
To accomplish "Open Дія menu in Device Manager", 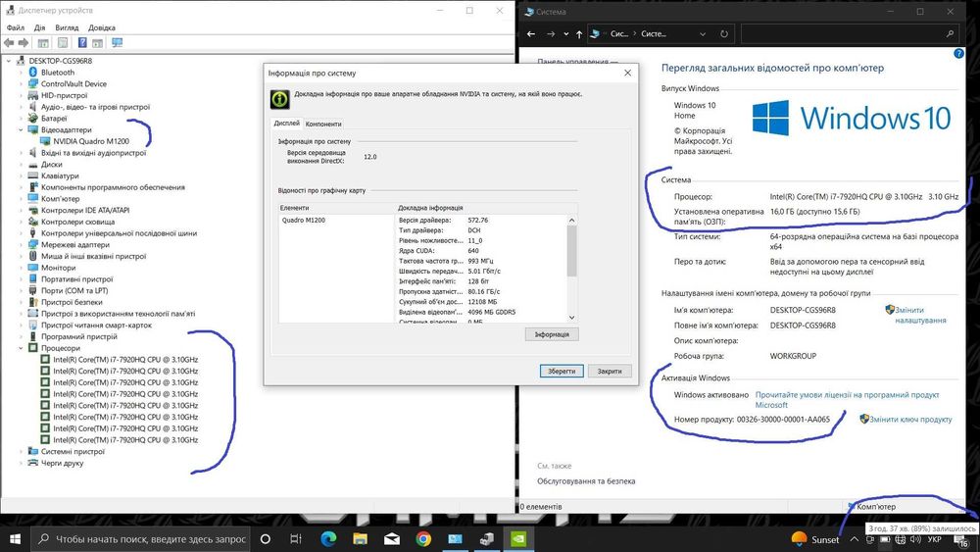I will tap(40, 27).
